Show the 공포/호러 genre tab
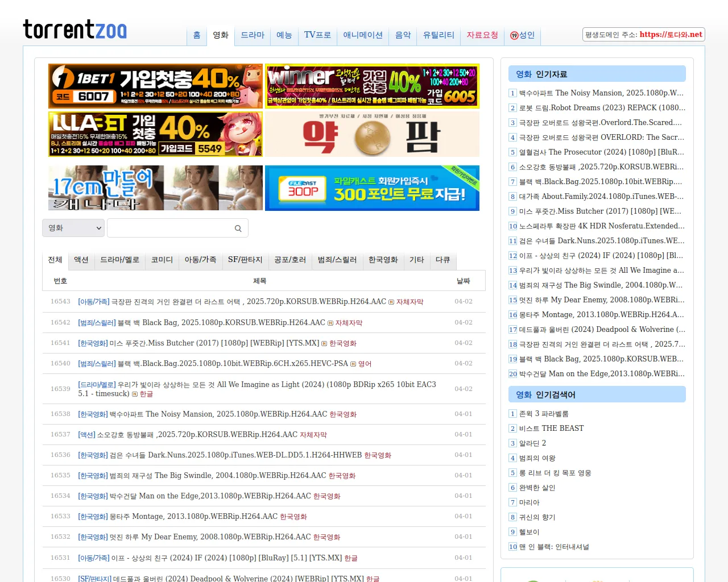 pyautogui.click(x=290, y=260)
